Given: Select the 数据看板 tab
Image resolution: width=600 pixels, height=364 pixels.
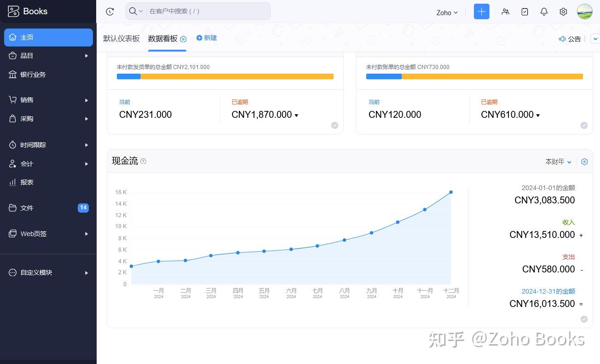Looking at the screenshot, I should tap(162, 39).
